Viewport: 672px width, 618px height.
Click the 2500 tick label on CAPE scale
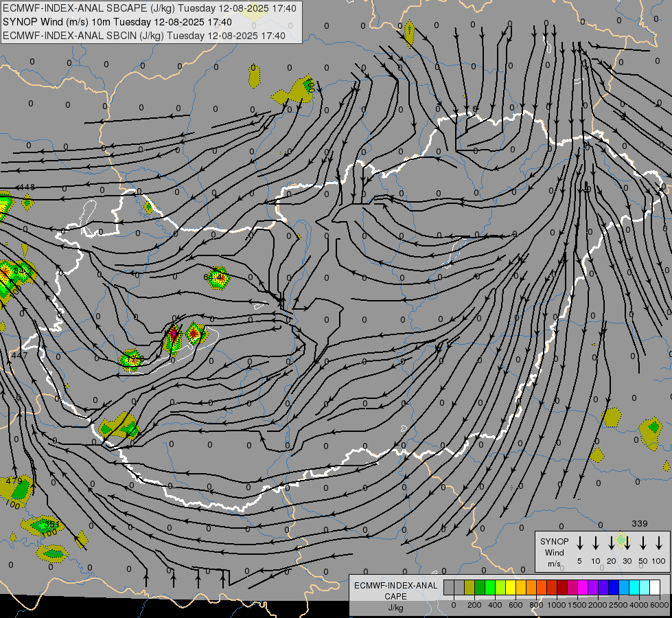pos(618,605)
